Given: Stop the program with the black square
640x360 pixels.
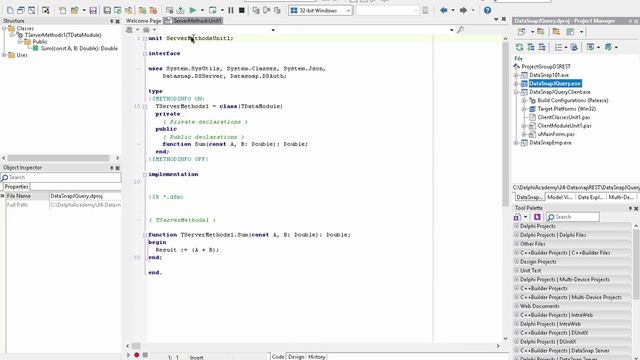Looking at the screenshot, I should tap(242, 10).
